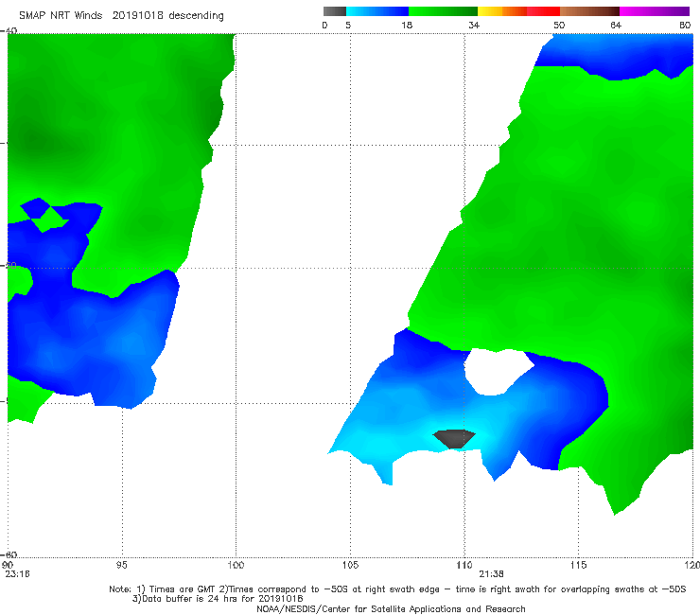Click the longitude axis label '95'
Screen dimensions: 700x615
[x=121, y=566]
